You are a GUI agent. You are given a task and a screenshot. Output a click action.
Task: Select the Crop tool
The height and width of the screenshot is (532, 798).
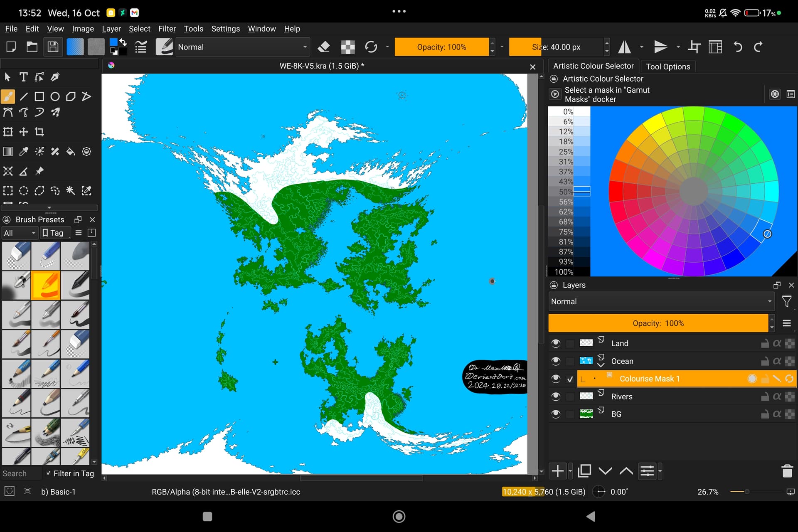pyautogui.click(x=39, y=132)
